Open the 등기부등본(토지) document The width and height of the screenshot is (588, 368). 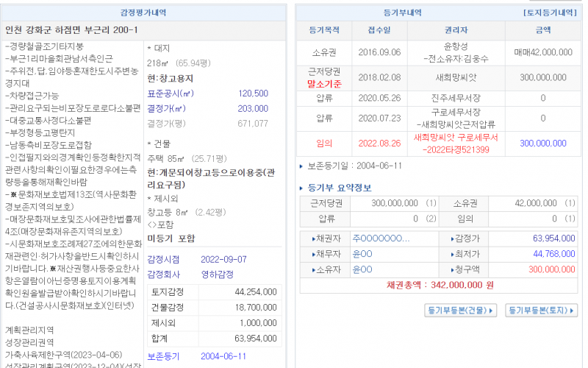pos(542,311)
